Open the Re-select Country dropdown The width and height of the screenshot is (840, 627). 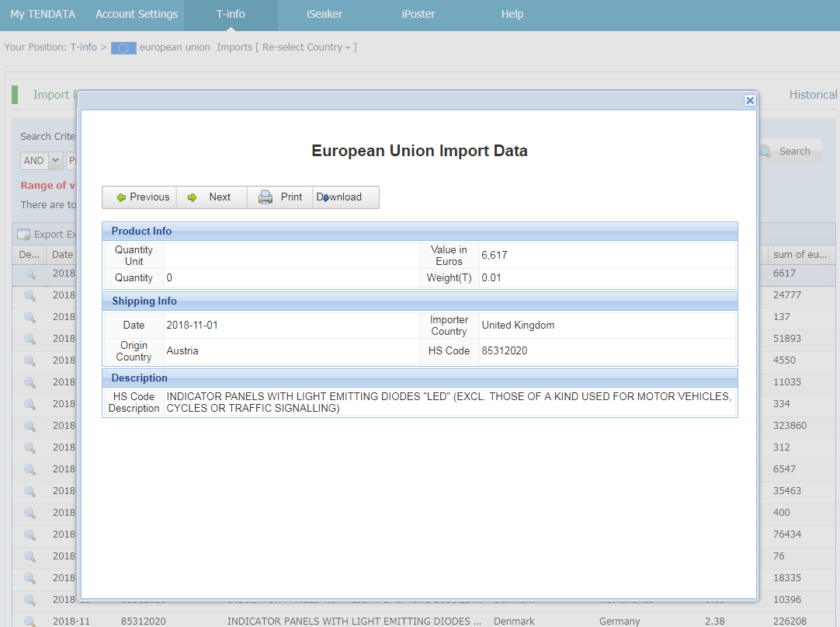click(x=308, y=47)
